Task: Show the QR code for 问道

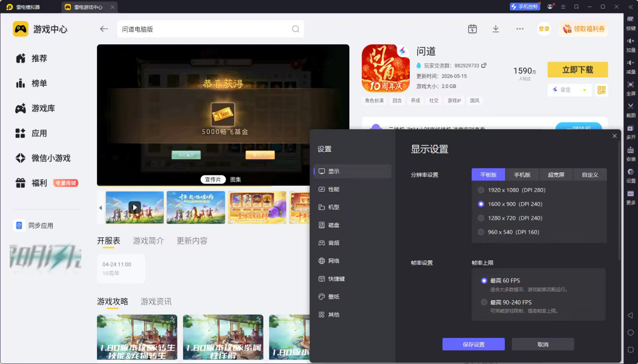Action: [x=602, y=90]
